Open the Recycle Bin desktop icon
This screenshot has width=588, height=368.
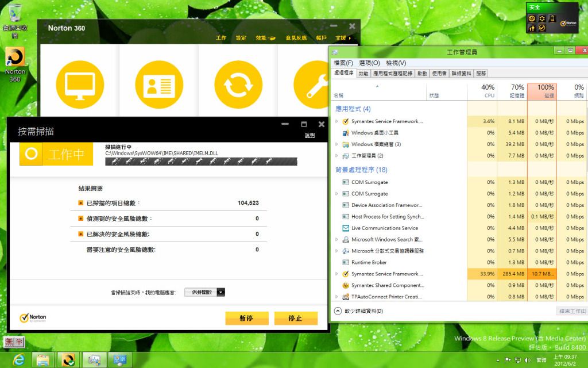click(14, 21)
